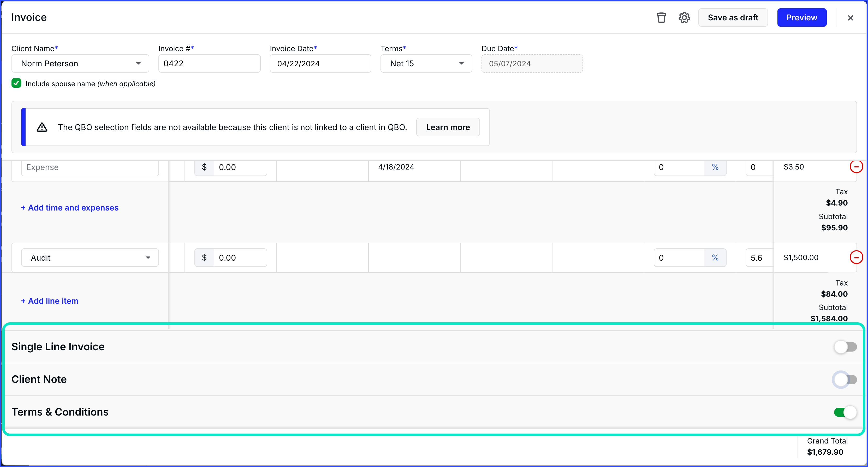Click into the Invoice Date field
The width and height of the screenshot is (868, 467).
click(x=320, y=63)
